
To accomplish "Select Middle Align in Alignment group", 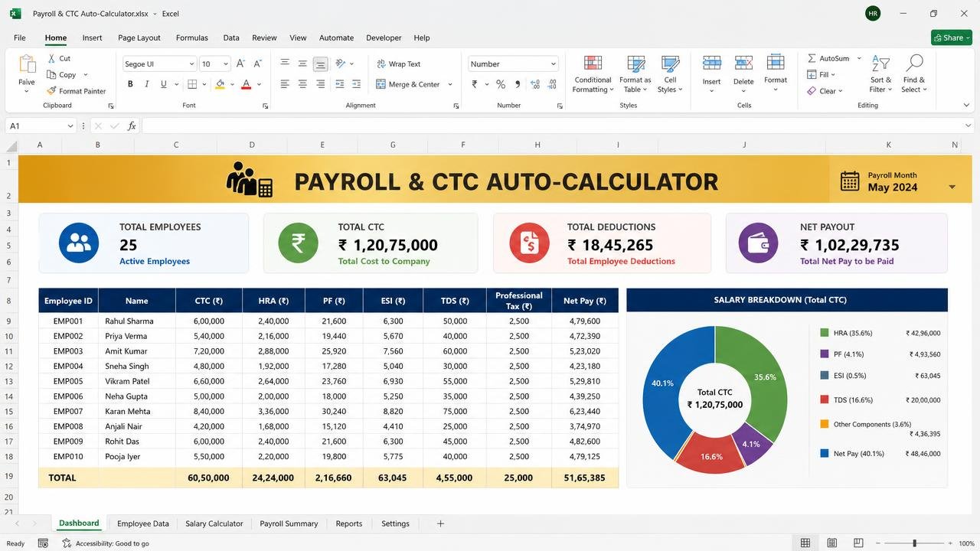I will [x=302, y=64].
